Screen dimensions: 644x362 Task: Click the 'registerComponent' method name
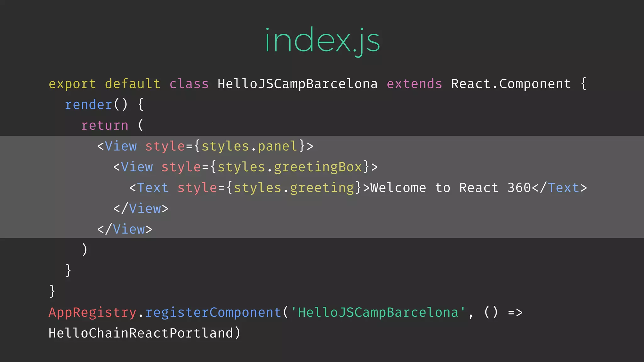(213, 312)
